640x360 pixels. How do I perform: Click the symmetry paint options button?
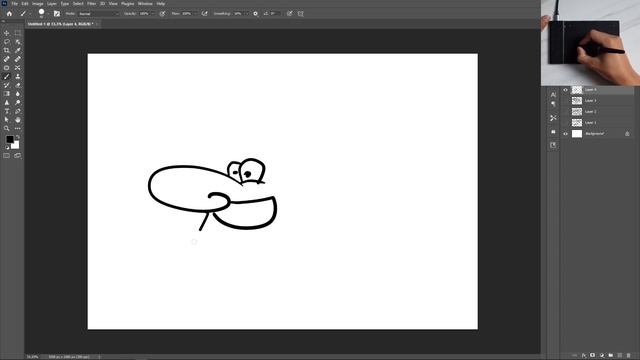(301, 13)
